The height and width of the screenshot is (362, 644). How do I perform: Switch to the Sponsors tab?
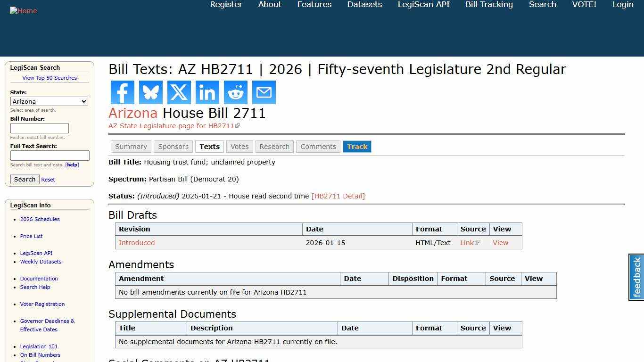point(173,147)
